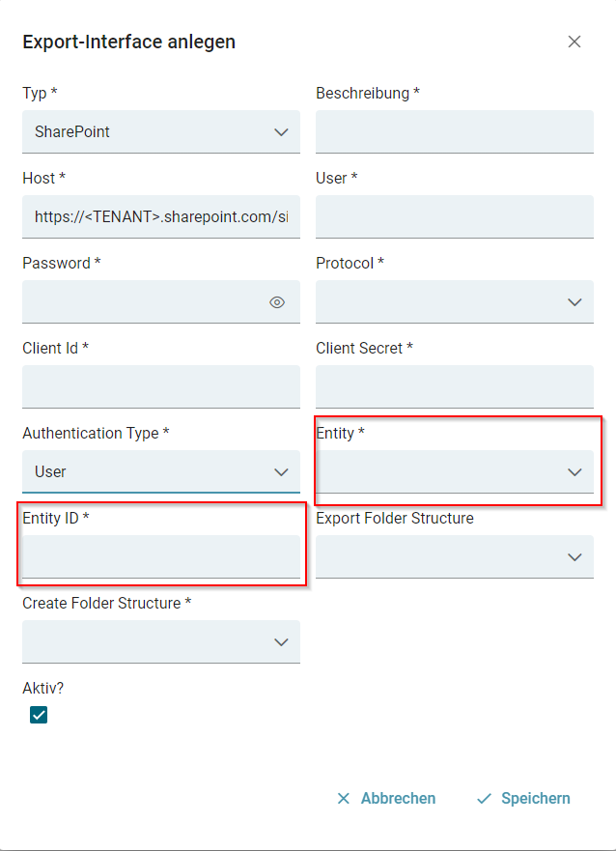The image size is (616, 851).
Task: Select the User input field
Action: click(x=455, y=216)
